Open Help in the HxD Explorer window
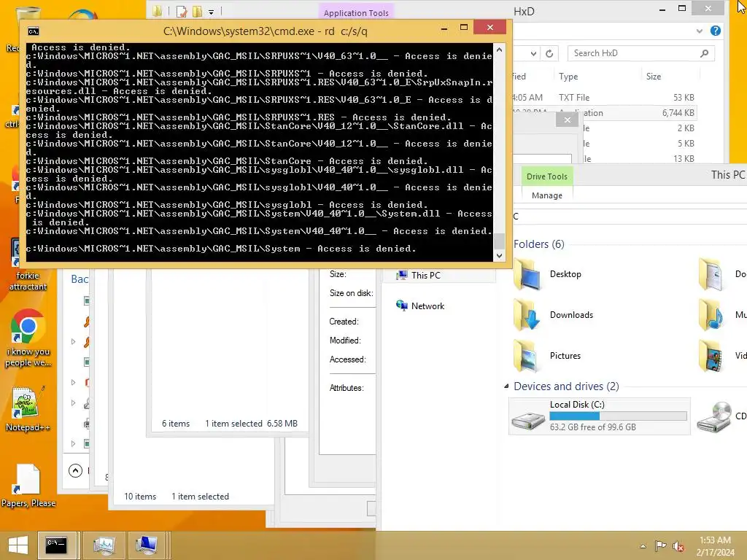Viewport: 747px width, 560px height. tap(715, 31)
